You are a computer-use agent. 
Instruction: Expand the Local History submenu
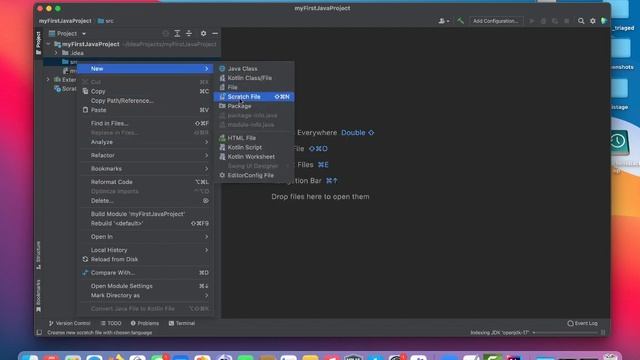145,250
